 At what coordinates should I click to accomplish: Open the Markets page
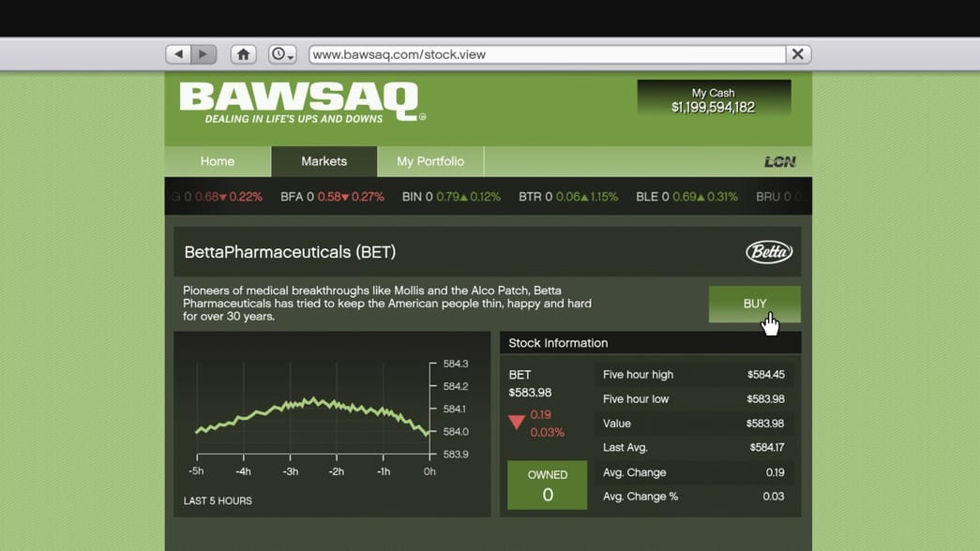tap(324, 161)
